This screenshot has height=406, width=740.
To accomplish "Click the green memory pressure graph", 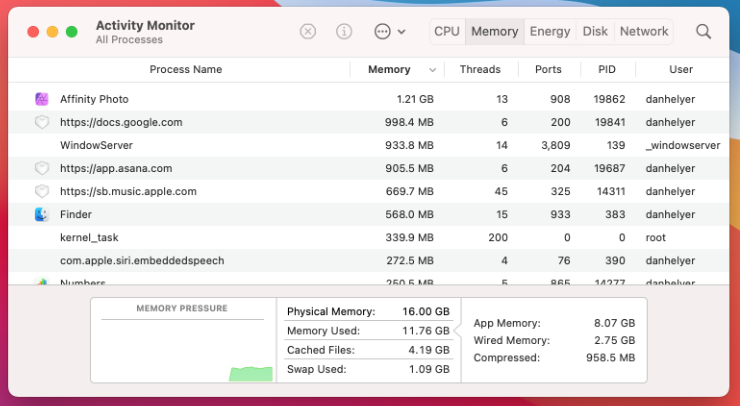I will (251, 373).
